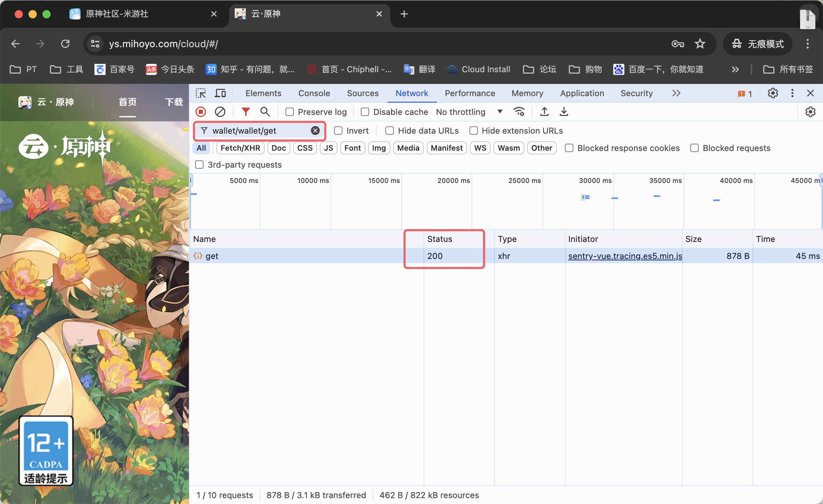Check Hide extension URLs
The width and height of the screenshot is (823, 504).
point(474,131)
